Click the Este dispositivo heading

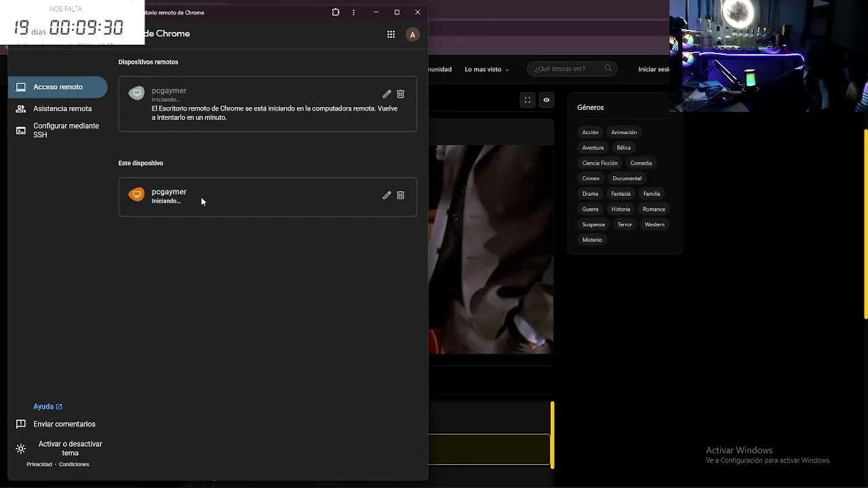tap(140, 163)
